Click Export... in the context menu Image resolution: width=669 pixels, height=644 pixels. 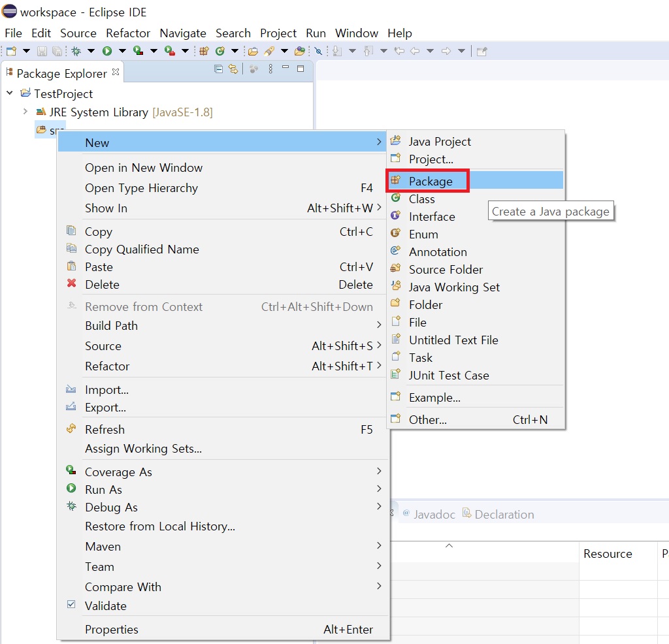point(223,408)
